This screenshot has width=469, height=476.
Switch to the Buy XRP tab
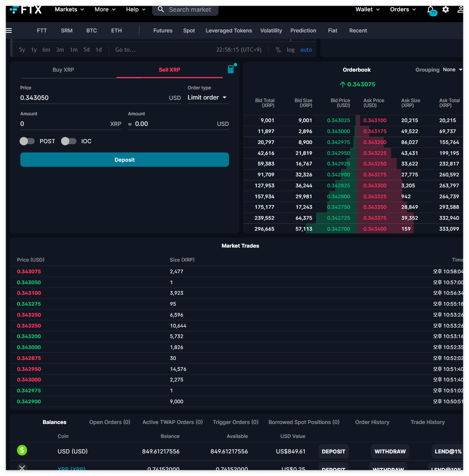pos(63,70)
